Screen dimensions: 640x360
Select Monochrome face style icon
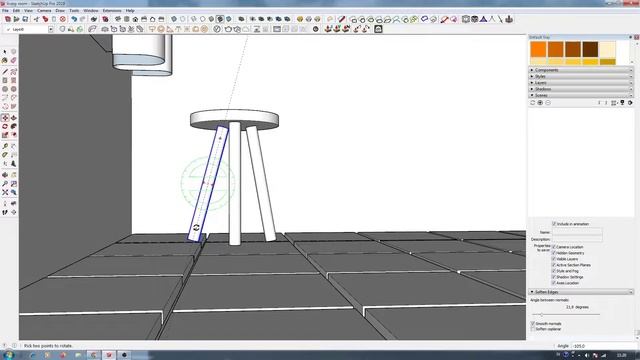point(229,19)
